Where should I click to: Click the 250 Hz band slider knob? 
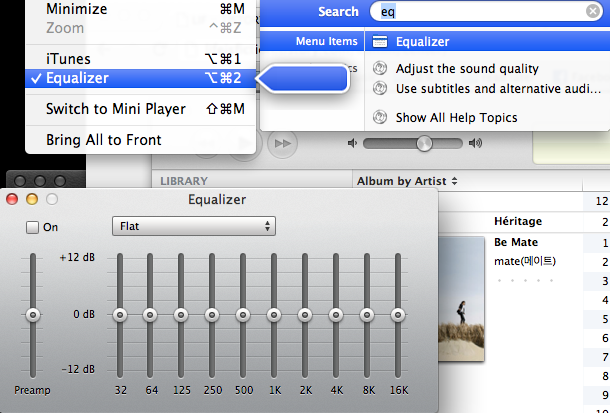tap(212, 315)
